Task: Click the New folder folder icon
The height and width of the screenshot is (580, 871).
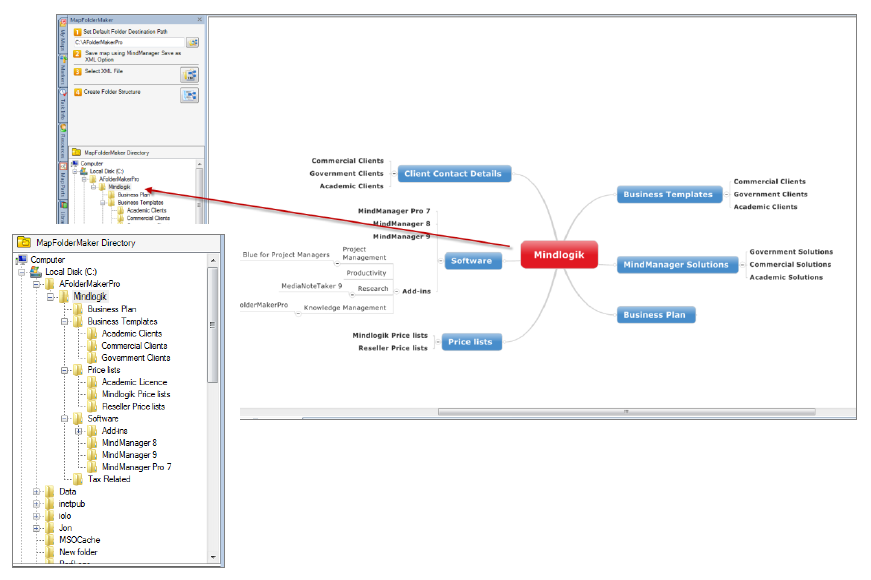Action: point(50,552)
